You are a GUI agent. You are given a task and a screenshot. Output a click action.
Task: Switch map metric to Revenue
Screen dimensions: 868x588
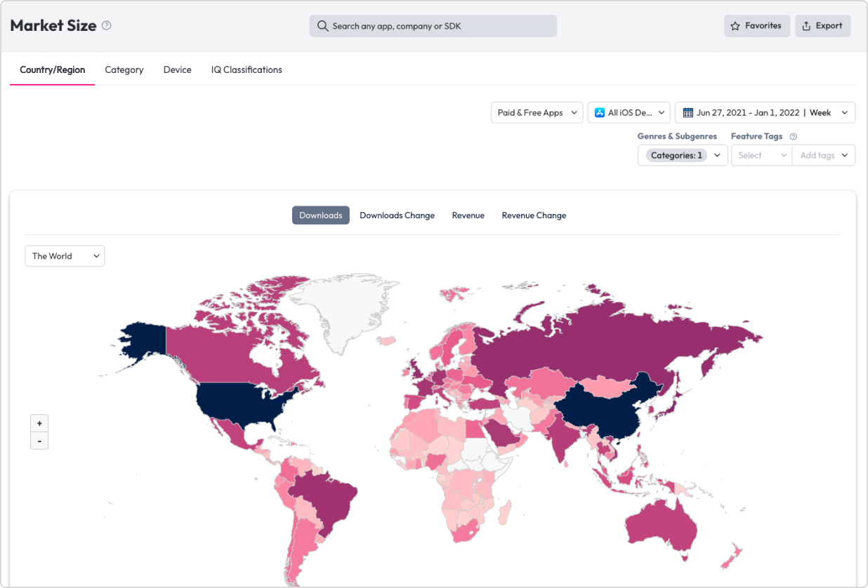tap(468, 215)
